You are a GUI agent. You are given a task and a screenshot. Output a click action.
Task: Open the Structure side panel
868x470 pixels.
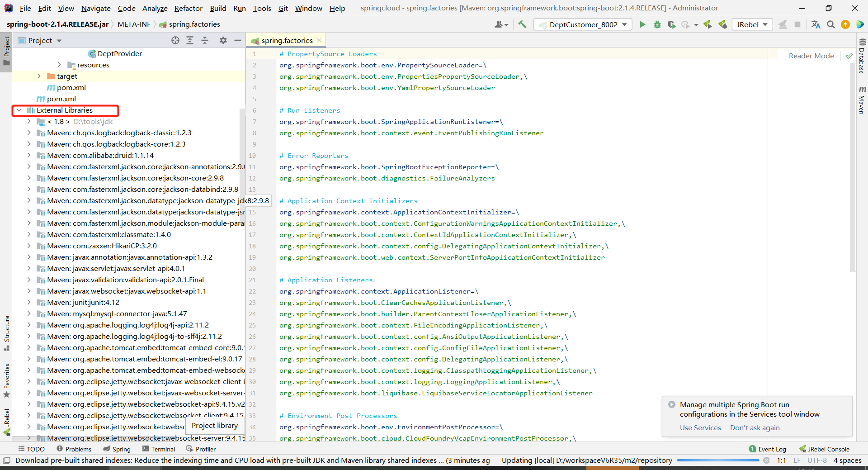(x=6, y=333)
